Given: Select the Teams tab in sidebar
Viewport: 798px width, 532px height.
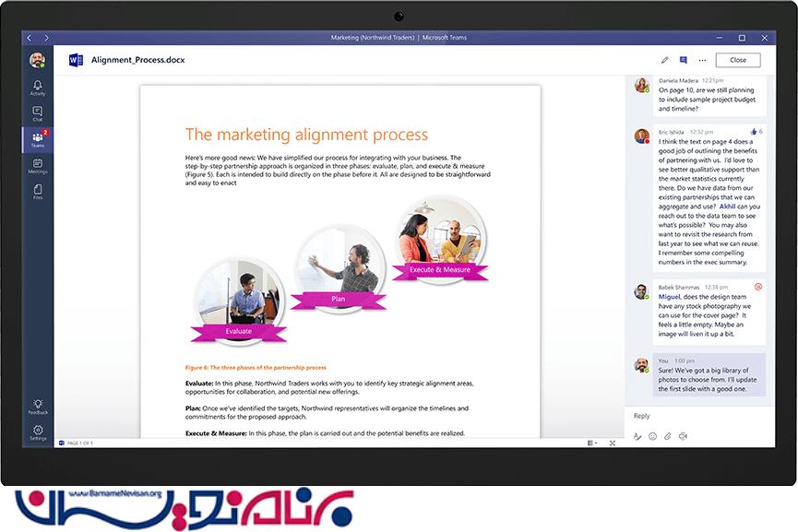Looking at the screenshot, I should (x=38, y=140).
